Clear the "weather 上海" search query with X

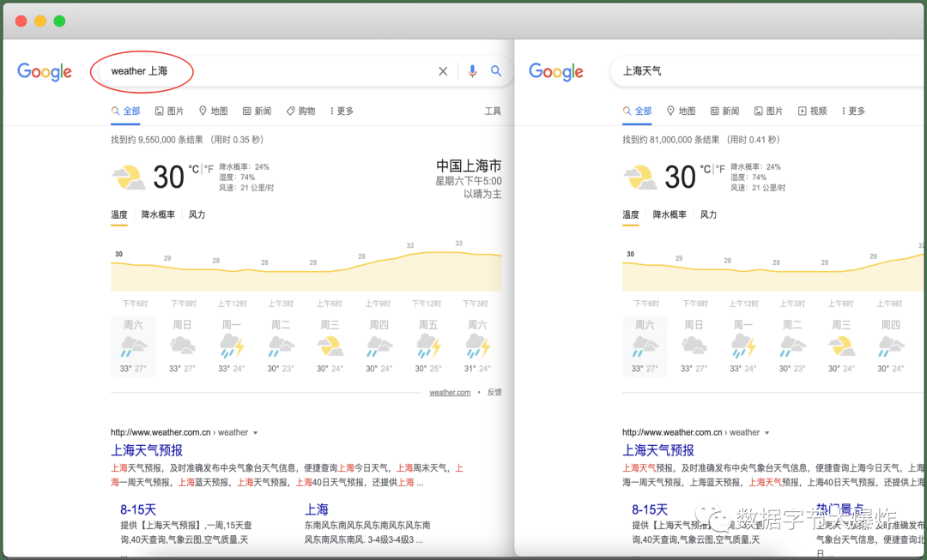pos(443,71)
